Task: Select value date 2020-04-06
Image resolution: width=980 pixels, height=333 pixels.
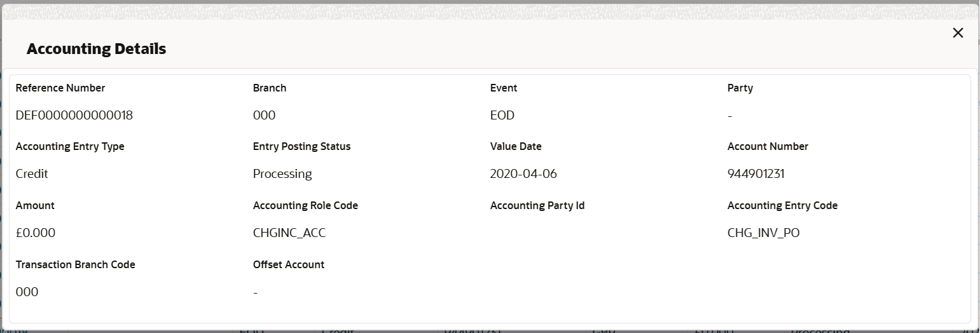Action: tap(523, 174)
